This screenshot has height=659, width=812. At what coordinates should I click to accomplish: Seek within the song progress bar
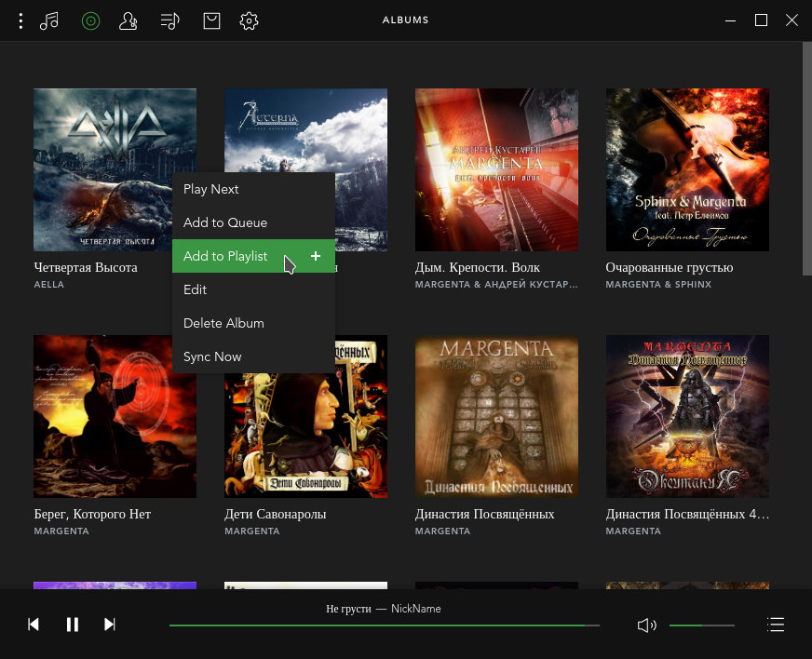click(385, 625)
